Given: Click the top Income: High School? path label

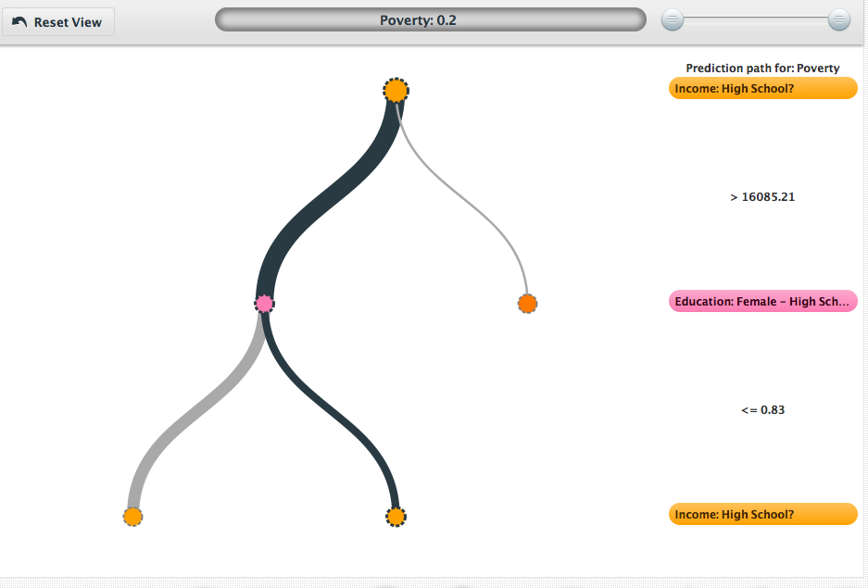Looking at the screenshot, I should [762, 88].
